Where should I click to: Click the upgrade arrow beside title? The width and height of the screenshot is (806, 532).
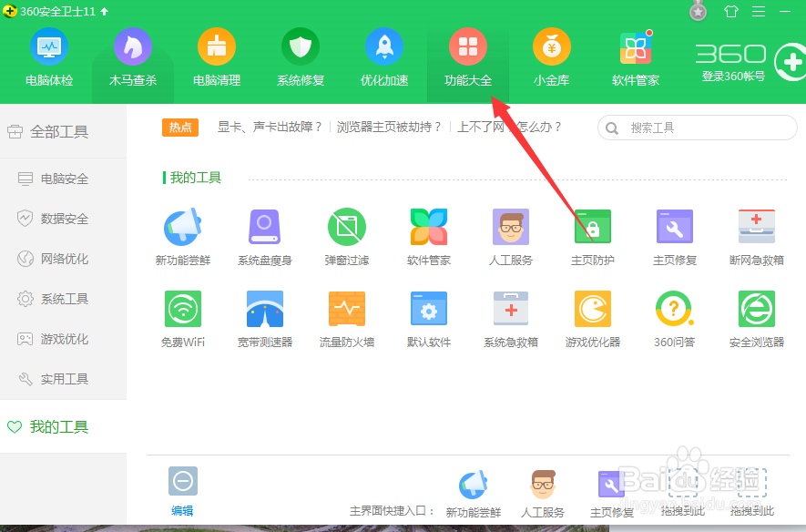pos(105,11)
